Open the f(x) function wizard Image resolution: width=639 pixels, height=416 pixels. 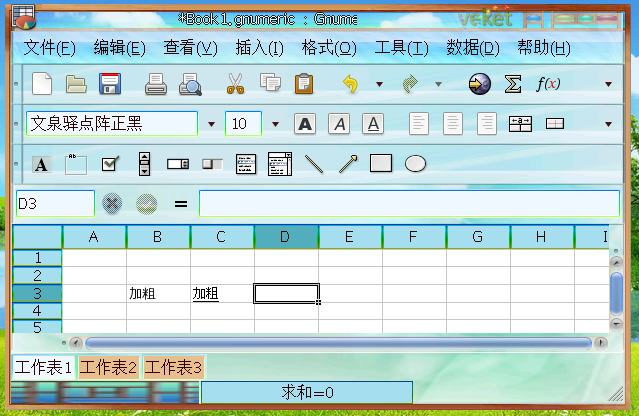548,84
